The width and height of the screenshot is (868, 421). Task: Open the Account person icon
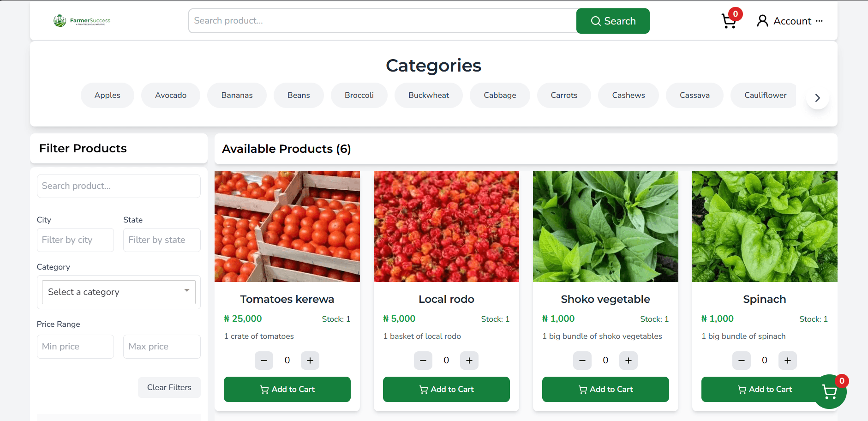click(762, 20)
